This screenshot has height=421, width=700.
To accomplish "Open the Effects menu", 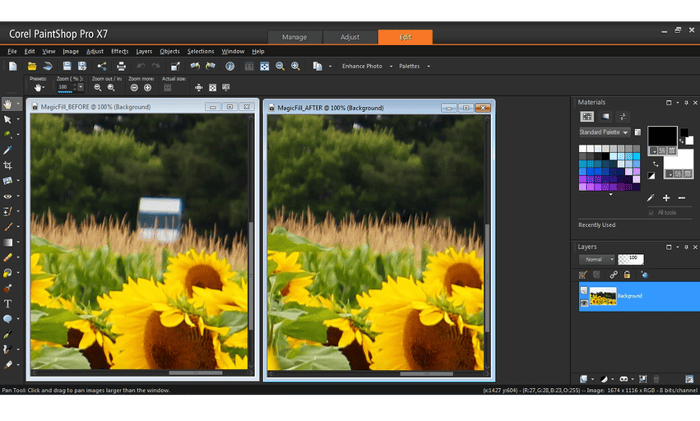I will pos(119,51).
